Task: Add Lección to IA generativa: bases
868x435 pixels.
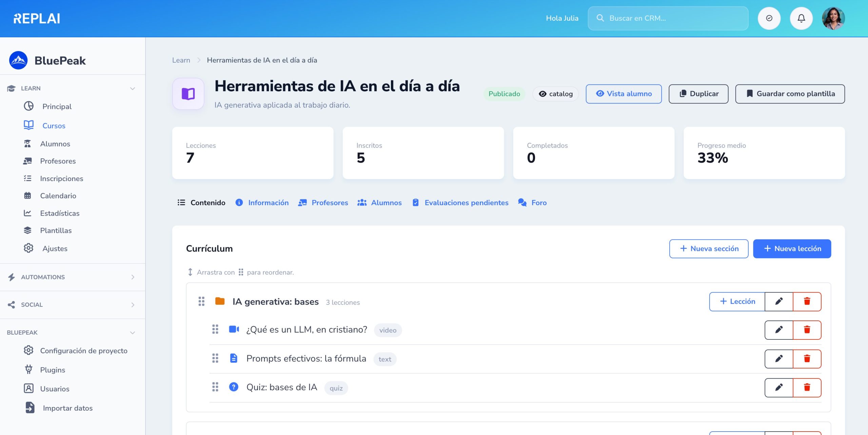Action: click(x=737, y=302)
